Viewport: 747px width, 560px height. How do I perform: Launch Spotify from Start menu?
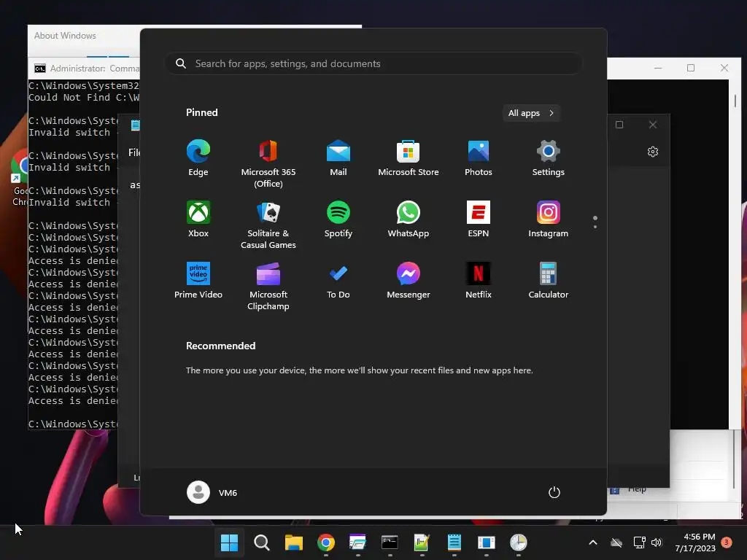[x=338, y=219]
